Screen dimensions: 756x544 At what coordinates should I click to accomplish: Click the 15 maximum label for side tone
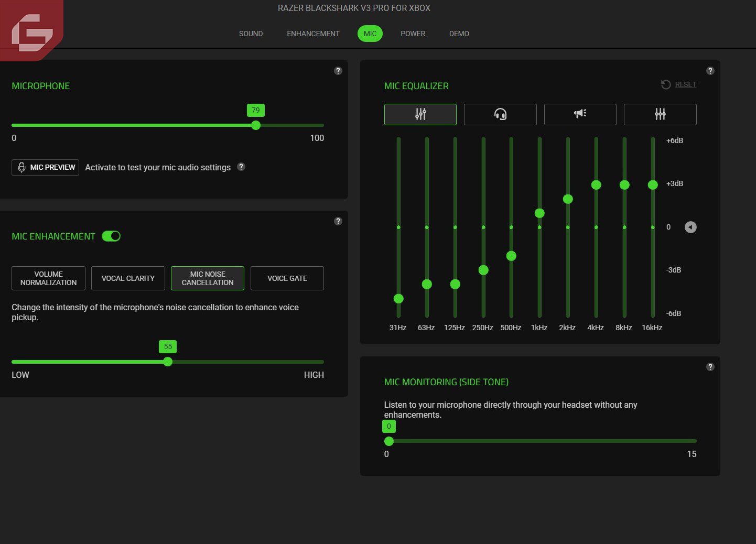click(692, 454)
